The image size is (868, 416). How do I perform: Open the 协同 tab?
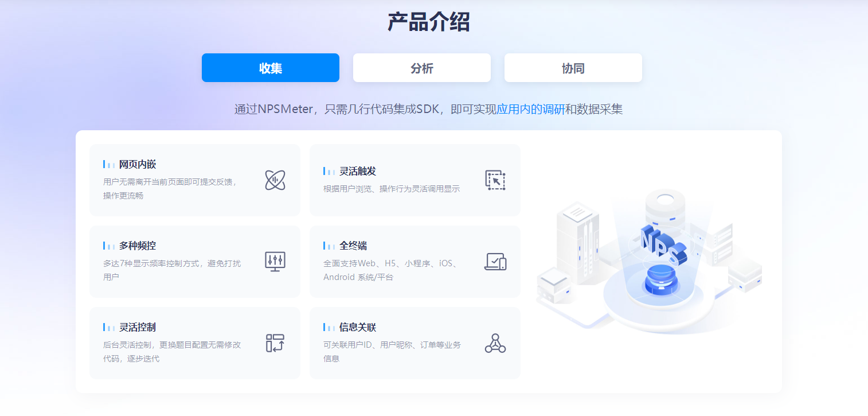coord(573,68)
